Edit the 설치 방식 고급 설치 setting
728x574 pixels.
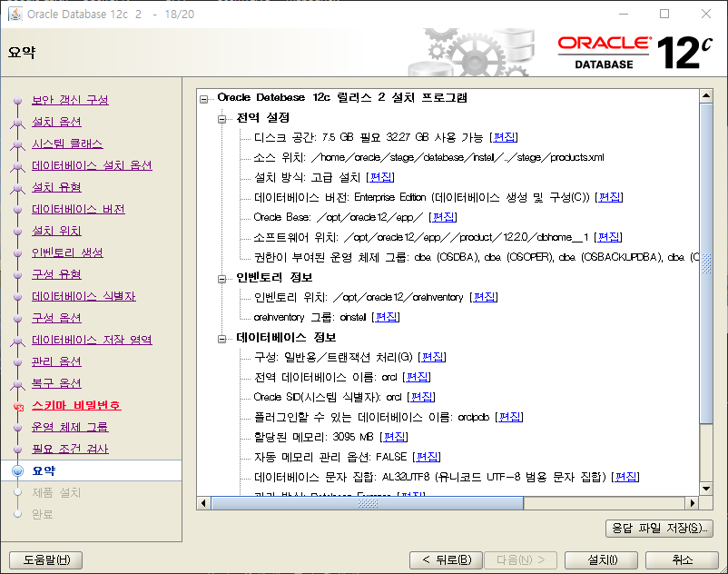pyautogui.click(x=380, y=177)
